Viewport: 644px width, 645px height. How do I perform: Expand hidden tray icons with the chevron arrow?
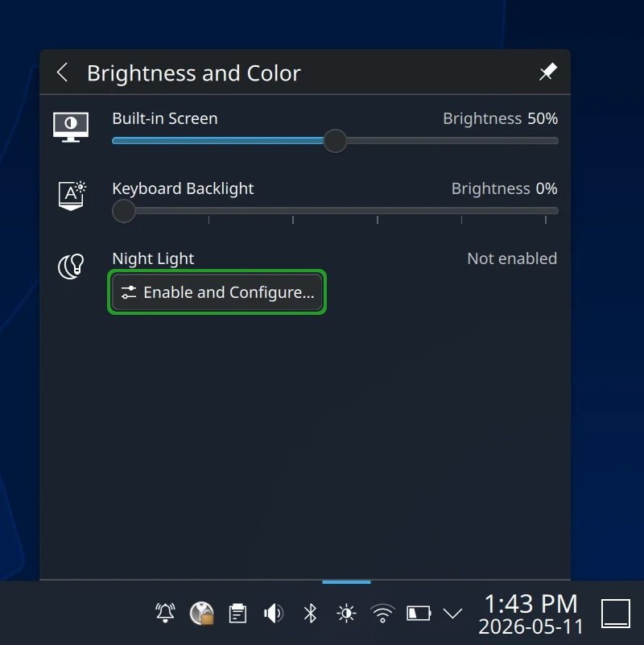pyautogui.click(x=452, y=614)
